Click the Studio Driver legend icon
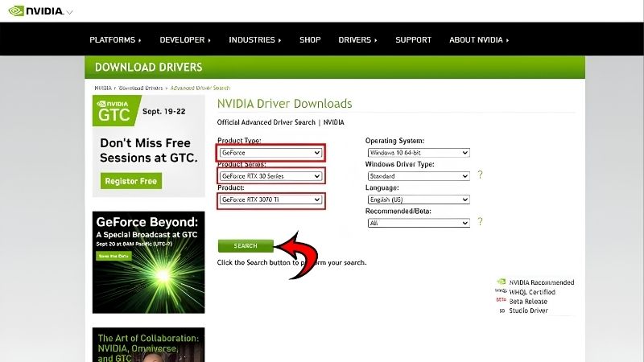This screenshot has height=362, width=644. tap(502, 311)
